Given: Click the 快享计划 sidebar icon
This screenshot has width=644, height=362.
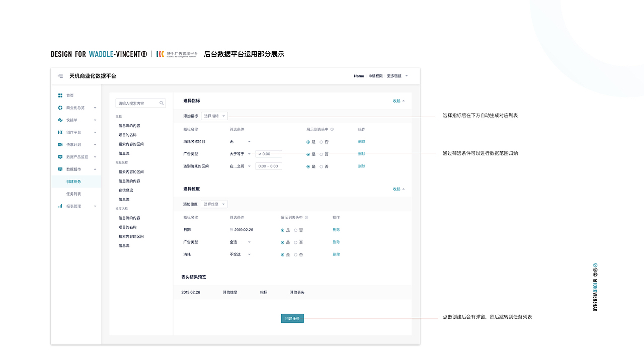Looking at the screenshot, I should pos(60,145).
